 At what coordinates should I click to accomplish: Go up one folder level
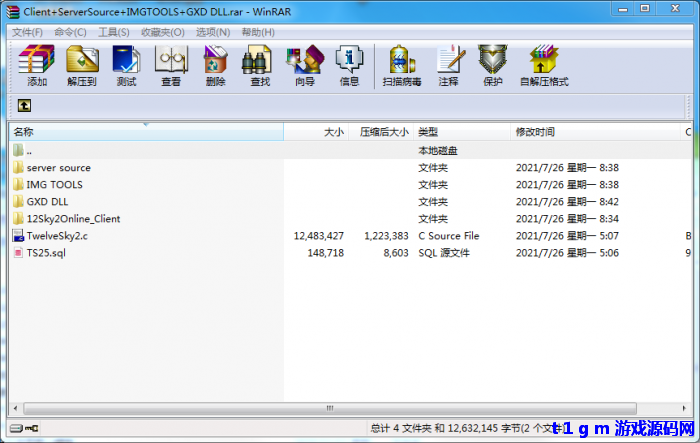[24, 106]
